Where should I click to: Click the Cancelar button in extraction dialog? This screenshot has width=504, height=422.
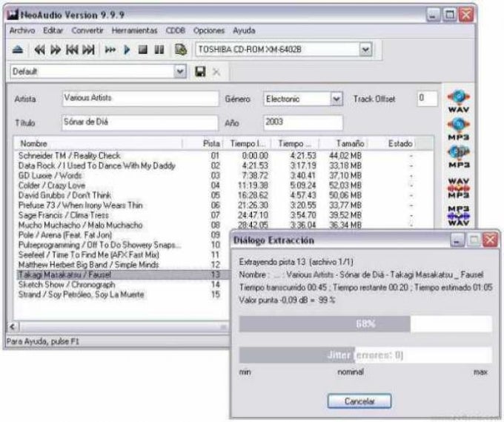(359, 401)
